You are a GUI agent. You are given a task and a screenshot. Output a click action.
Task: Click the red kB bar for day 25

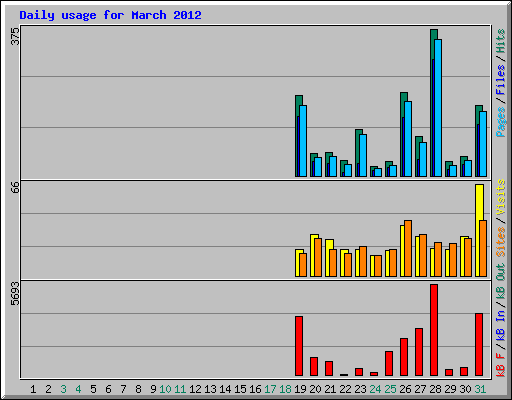tap(389, 364)
